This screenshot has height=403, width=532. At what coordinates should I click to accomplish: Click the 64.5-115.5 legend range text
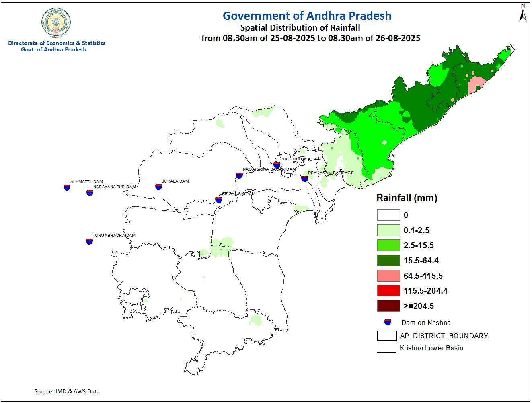423,276
